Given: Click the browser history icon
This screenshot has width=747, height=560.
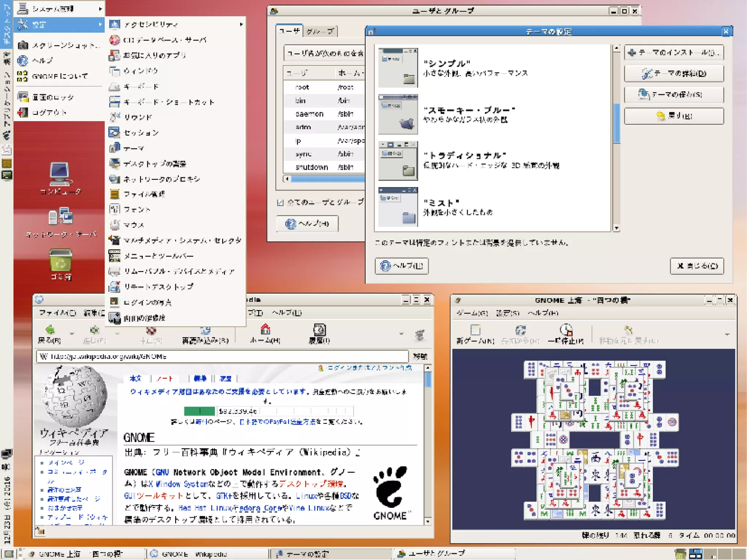Looking at the screenshot, I should (319, 330).
